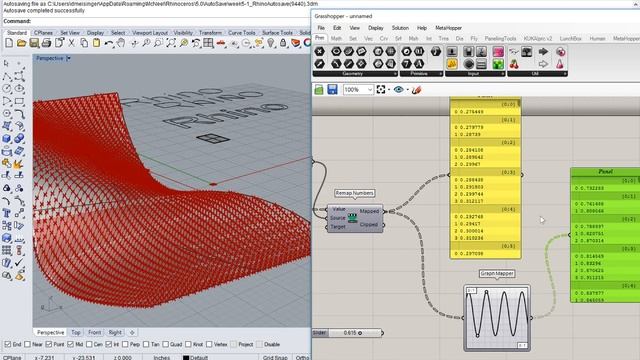Image resolution: width=640 pixels, height=360 pixels.
Task: Toggle the Point osnap checkbox
Action: click(49, 344)
